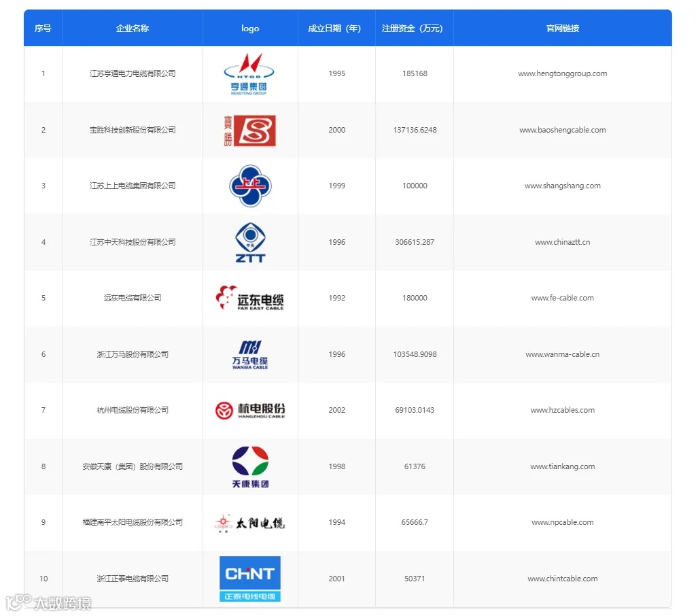Select 安徽天康（集团）股份有限公司 name cell

click(133, 467)
